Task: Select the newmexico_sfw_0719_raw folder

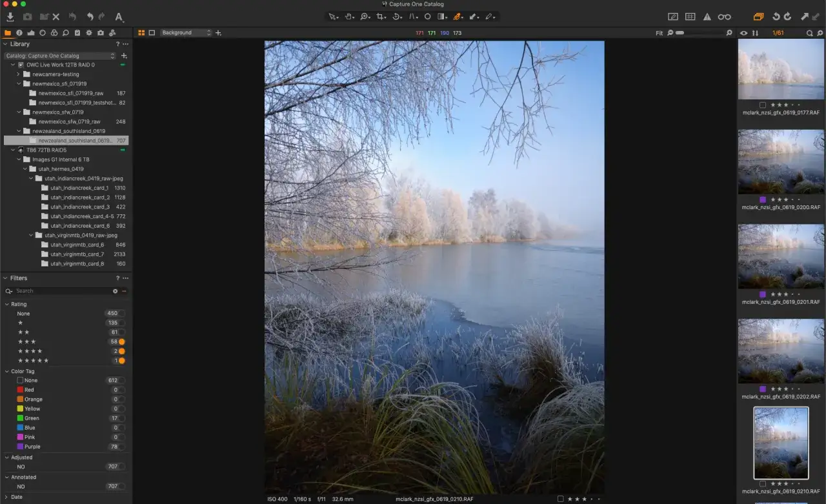Action: pyautogui.click(x=69, y=121)
